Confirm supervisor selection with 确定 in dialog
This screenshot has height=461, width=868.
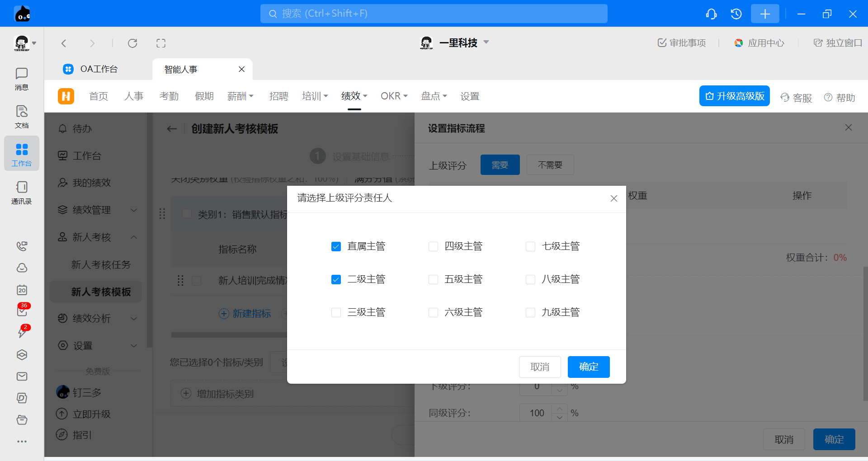coord(588,367)
